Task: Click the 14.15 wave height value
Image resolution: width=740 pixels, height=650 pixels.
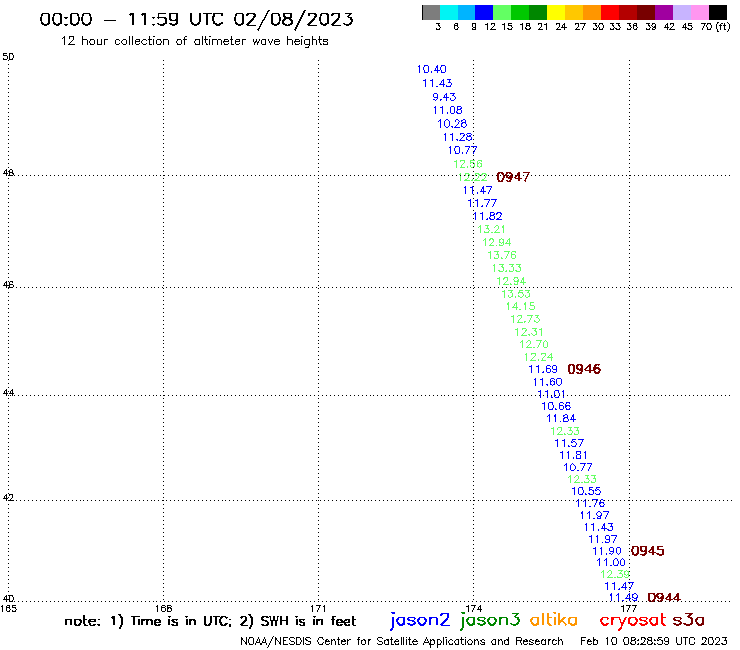Action: coord(521,306)
